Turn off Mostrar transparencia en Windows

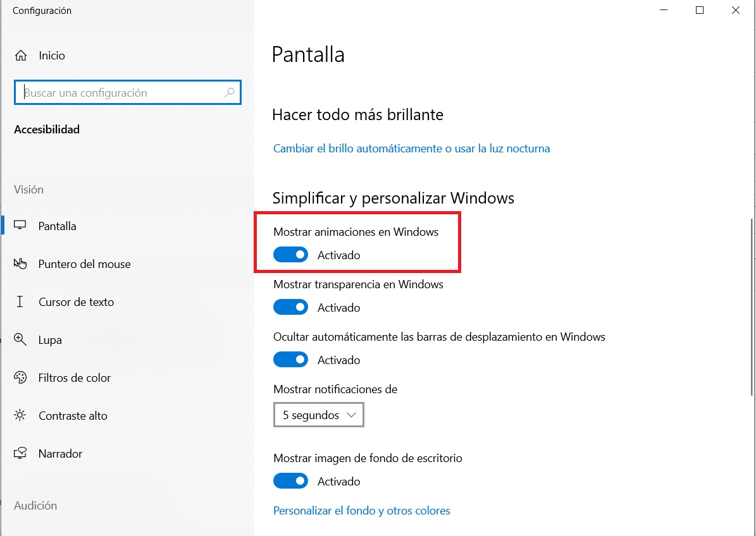[290, 307]
